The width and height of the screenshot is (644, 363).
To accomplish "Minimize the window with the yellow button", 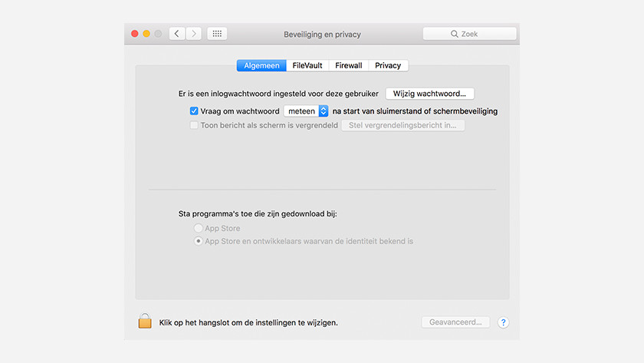I will coord(146,34).
